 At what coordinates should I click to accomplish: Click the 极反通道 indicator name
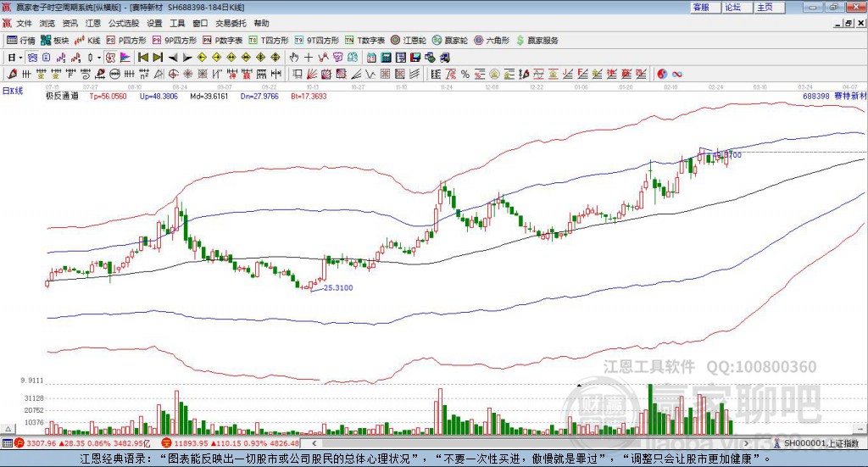coord(62,96)
